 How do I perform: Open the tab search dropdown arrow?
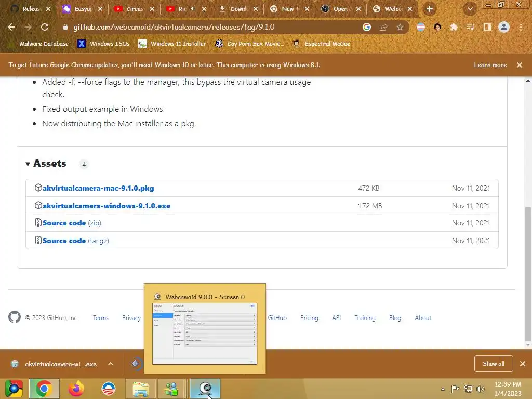tap(470, 9)
